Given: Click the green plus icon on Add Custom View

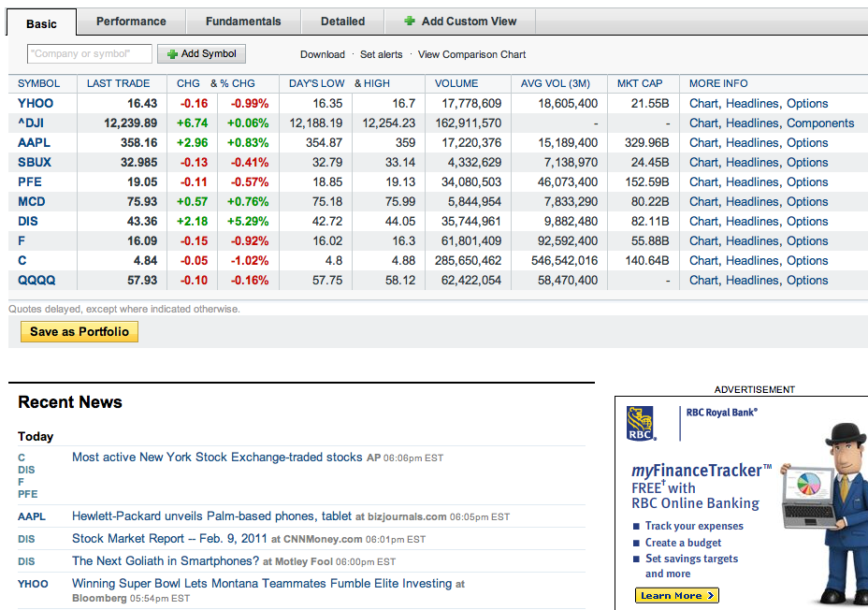Looking at the screenshot, I should click(x=410, y=21).
